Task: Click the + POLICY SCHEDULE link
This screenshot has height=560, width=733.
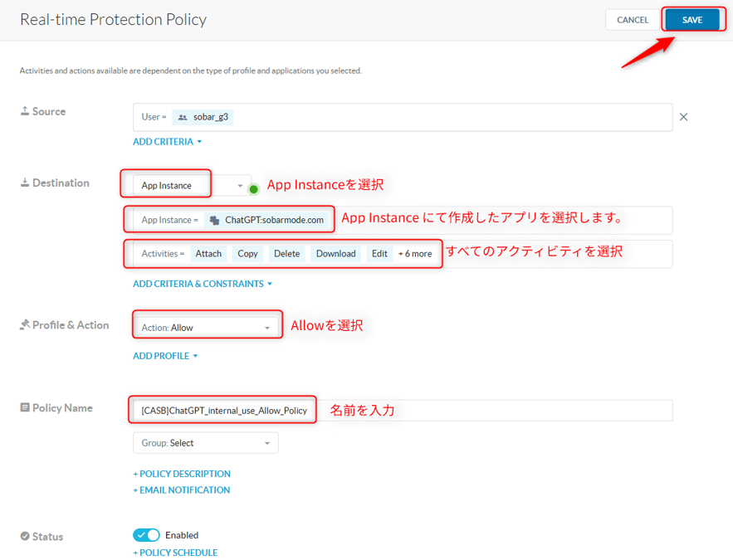Action: tap(175, 553)
